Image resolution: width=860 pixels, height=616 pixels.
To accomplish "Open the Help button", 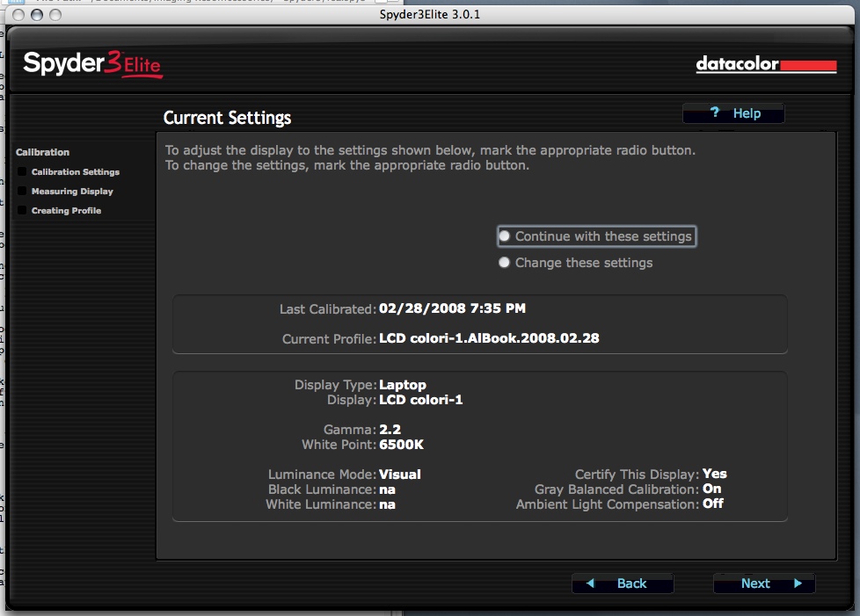I will tap(733, 113).
